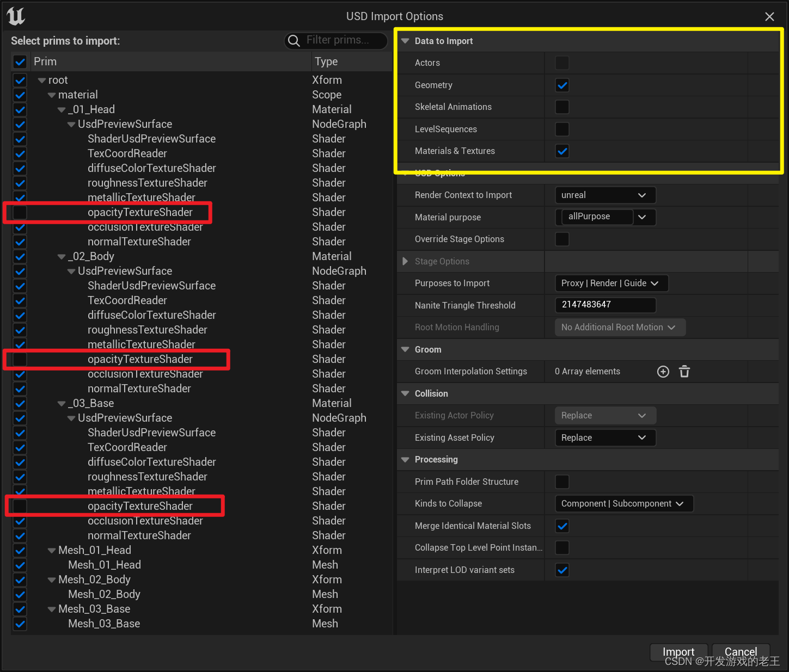The image size is (789, 672).
Task: Open Root Motion Handling dropdown
Action: tap(620, 328)
